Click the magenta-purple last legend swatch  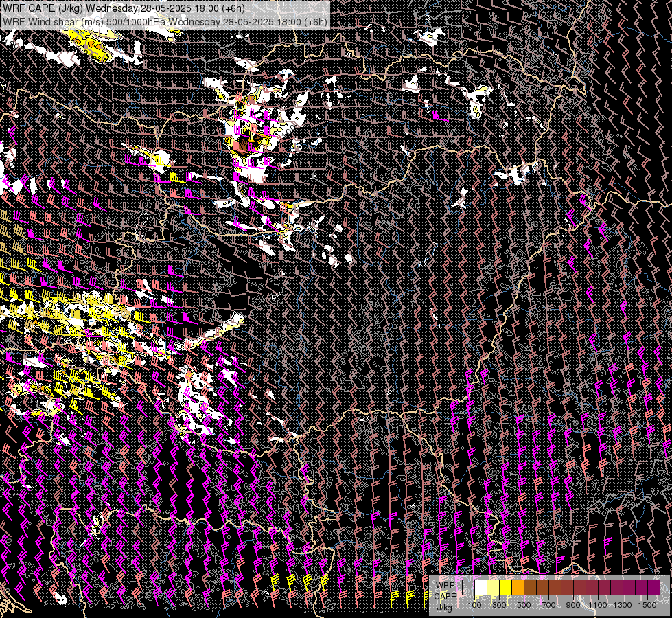click(654, 587)
